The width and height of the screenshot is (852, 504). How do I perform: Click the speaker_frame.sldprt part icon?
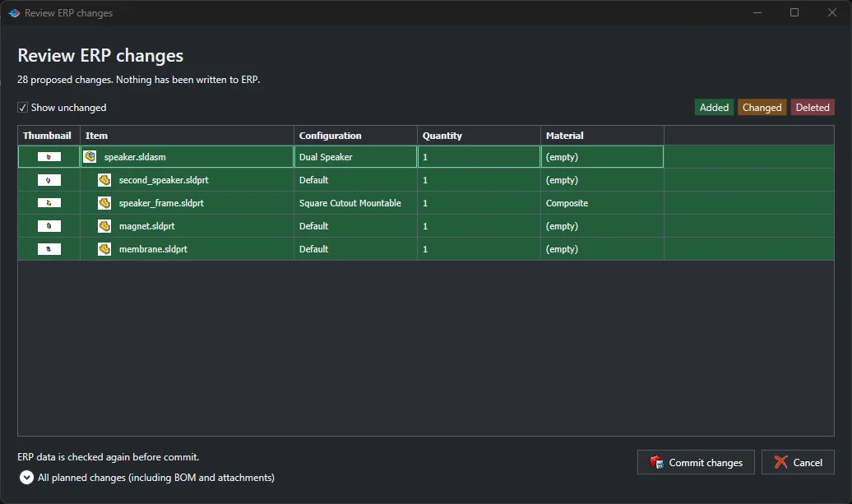click(104, 203)
